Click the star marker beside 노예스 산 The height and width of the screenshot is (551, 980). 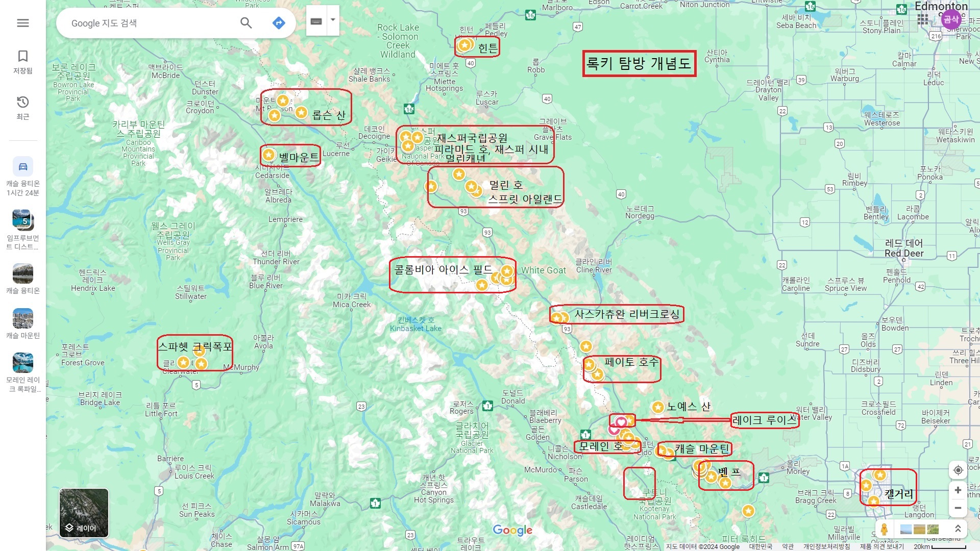(x=658, y=407)
